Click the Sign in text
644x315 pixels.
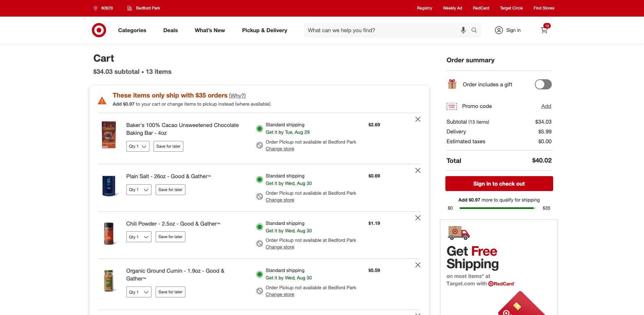[x=513, y=30]
